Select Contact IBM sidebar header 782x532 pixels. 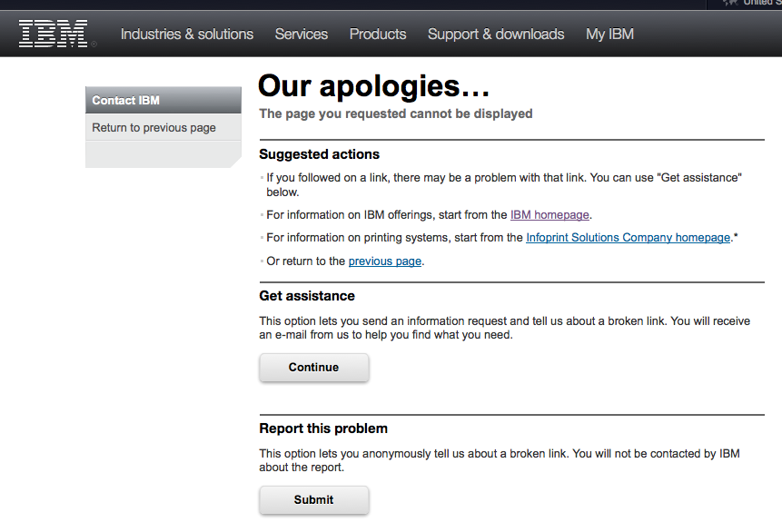(163, 100)
